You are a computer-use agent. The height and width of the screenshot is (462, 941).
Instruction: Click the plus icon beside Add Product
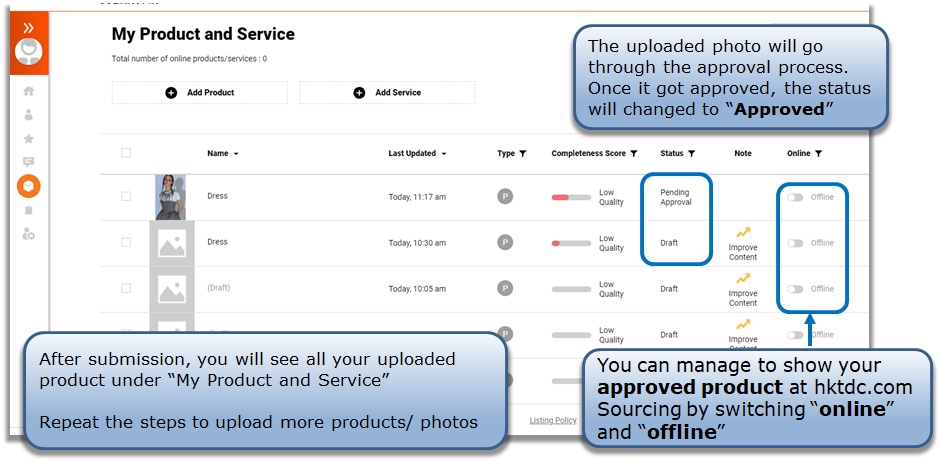pyautogui.click(x=171, y=92)
